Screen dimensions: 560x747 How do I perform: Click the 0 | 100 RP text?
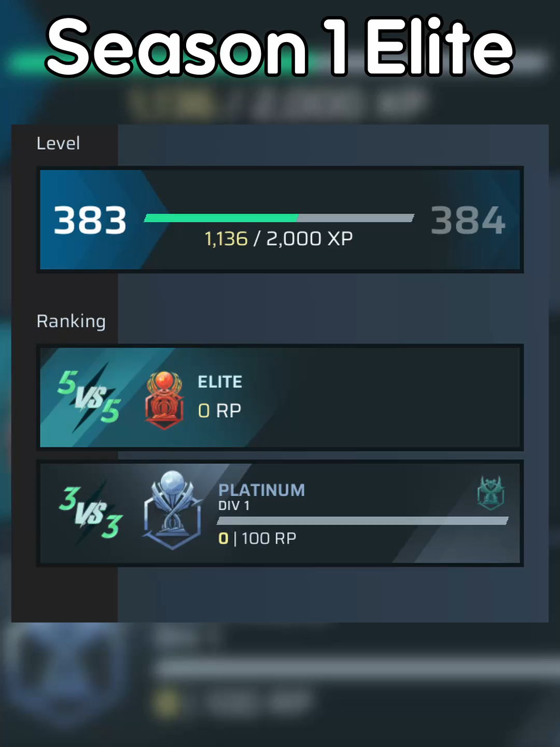pyautogui.click(x=257, y=538)
